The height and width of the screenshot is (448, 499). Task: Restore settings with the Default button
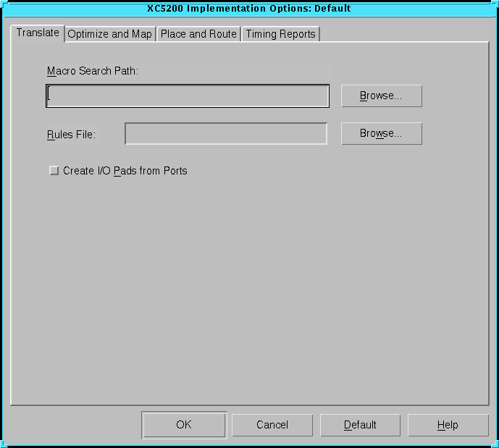360,425
